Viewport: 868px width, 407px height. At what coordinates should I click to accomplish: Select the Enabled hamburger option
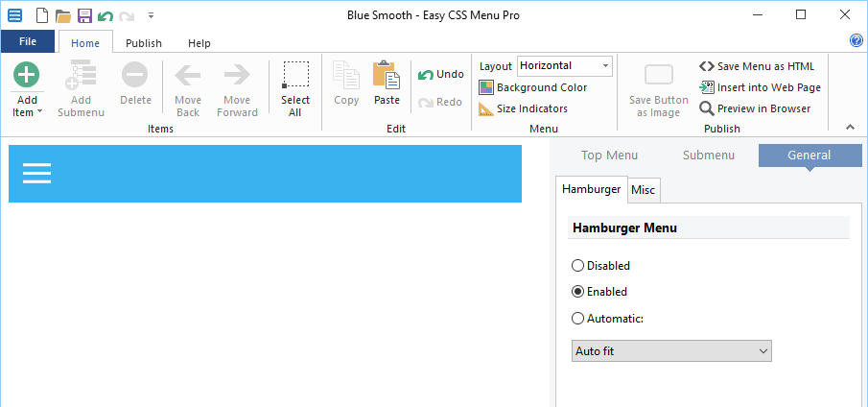[577, 292]
